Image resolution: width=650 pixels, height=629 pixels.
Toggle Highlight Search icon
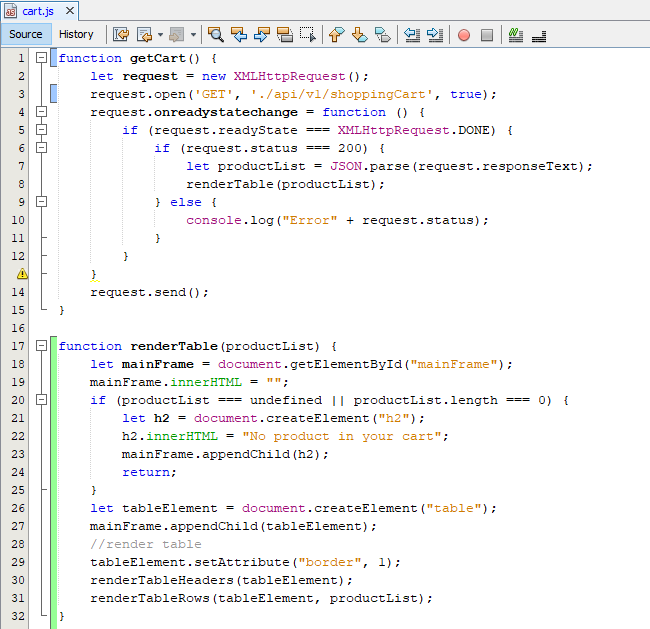click(x=285, y=34)
